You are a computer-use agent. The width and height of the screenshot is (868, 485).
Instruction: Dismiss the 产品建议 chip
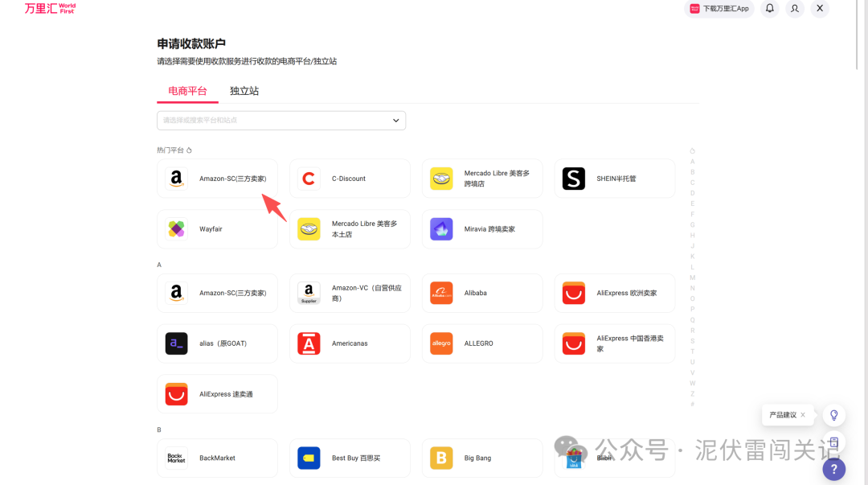[801, 415]
